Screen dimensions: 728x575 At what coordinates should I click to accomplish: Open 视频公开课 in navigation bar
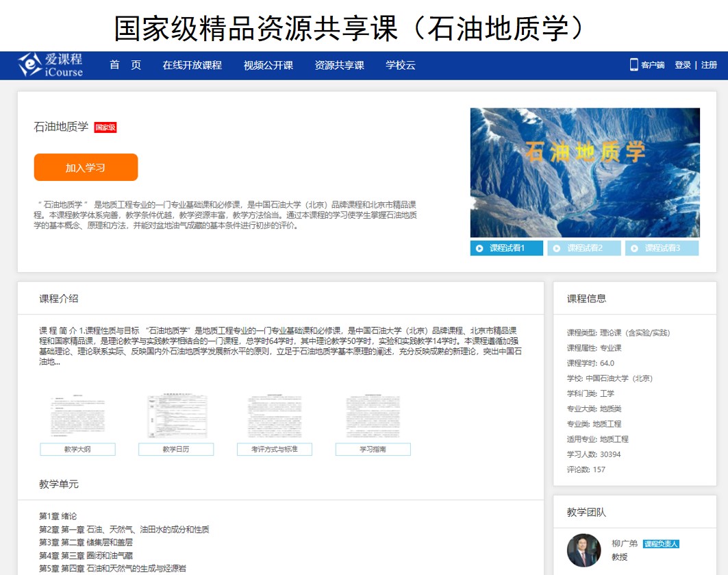coord(268,65)
